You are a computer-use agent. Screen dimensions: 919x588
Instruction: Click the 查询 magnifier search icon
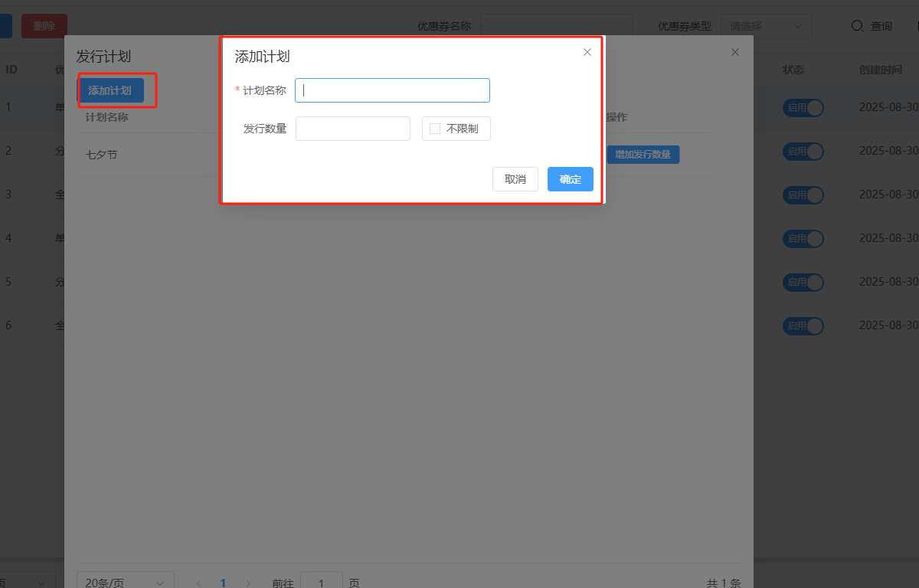(x=858, y=26)
